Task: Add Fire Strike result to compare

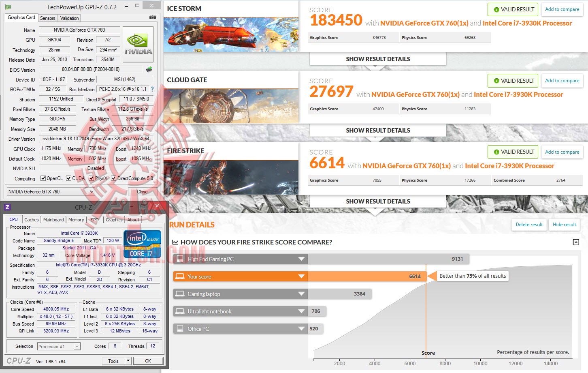Action: pyautogui.click(x=562, y=152)
